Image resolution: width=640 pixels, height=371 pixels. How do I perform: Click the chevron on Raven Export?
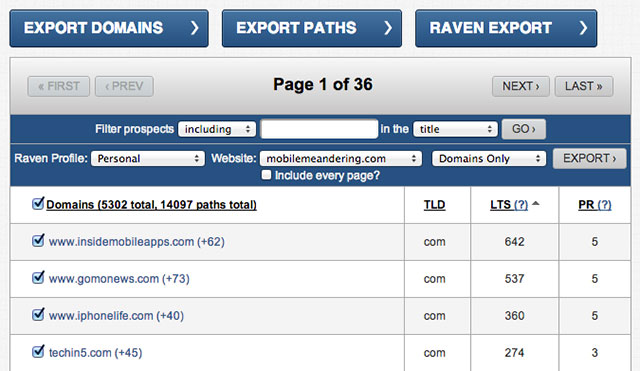pyautogui.click(x=583, y=28)
